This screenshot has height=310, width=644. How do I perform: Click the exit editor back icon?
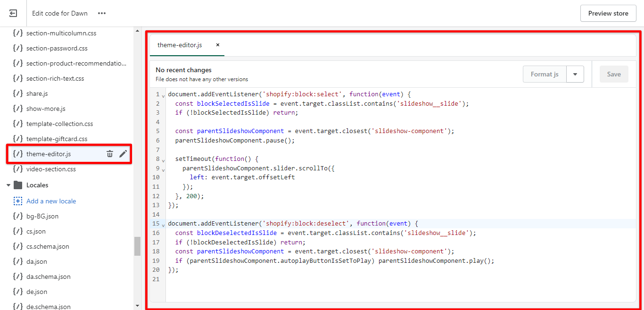tap(13, 13)
